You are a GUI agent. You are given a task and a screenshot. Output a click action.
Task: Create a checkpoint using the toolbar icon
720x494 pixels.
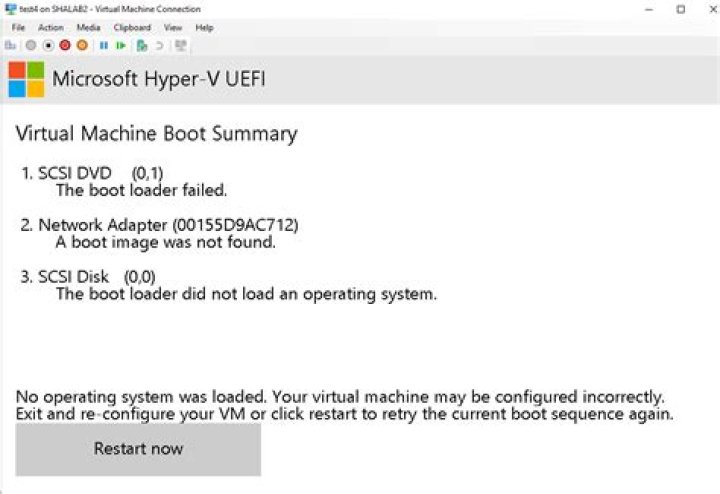(x=142, y=45)
